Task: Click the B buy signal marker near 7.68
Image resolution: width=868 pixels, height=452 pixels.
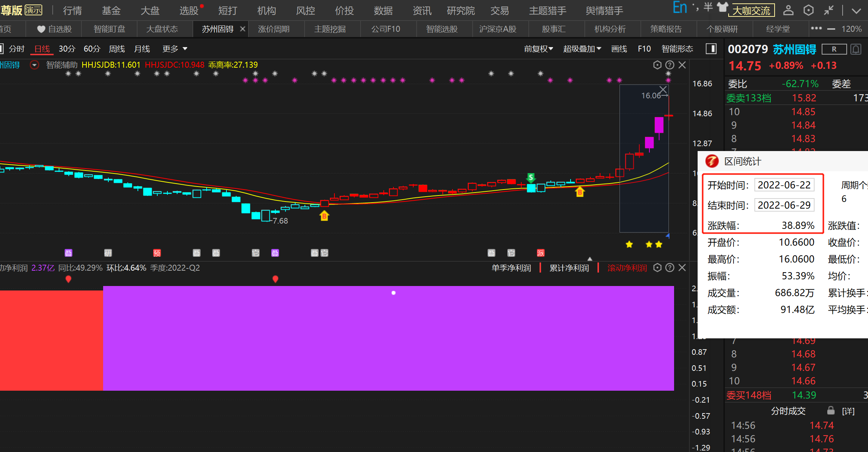Action: (324, 216)
